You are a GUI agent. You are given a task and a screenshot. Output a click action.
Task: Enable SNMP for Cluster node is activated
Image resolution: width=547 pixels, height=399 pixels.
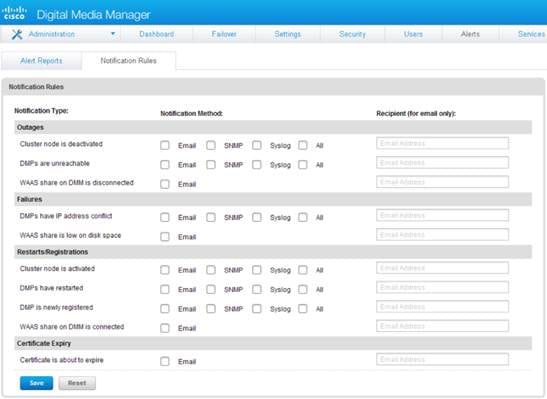(211, 270)
